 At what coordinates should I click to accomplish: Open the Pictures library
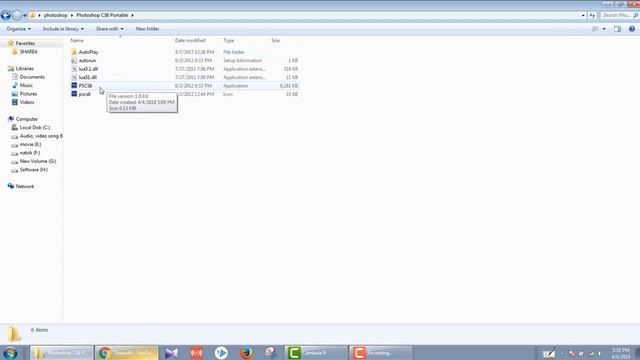(x=28, y=94)
